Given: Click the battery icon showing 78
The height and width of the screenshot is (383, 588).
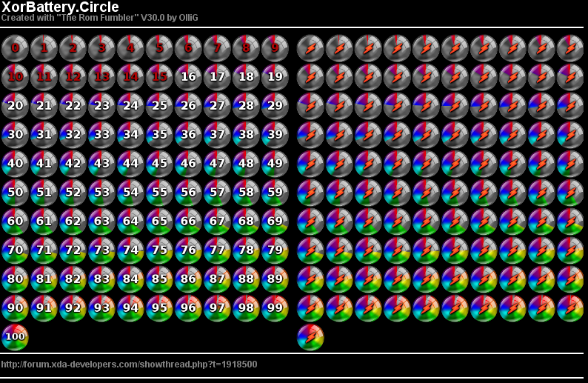Looking at the screenshot, I should tap(246, 250).
